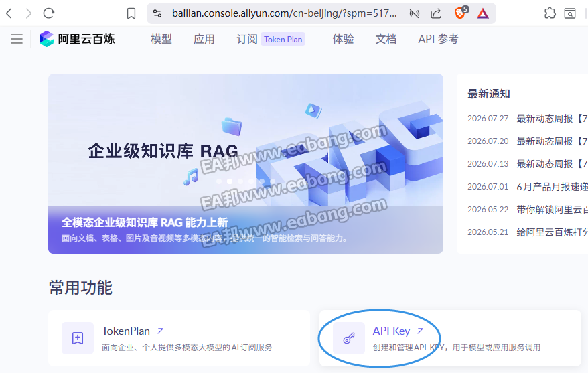Screen dimensions: 588x373
Task: Open the hamburger navigation menu
Action: tap(17, 39)
